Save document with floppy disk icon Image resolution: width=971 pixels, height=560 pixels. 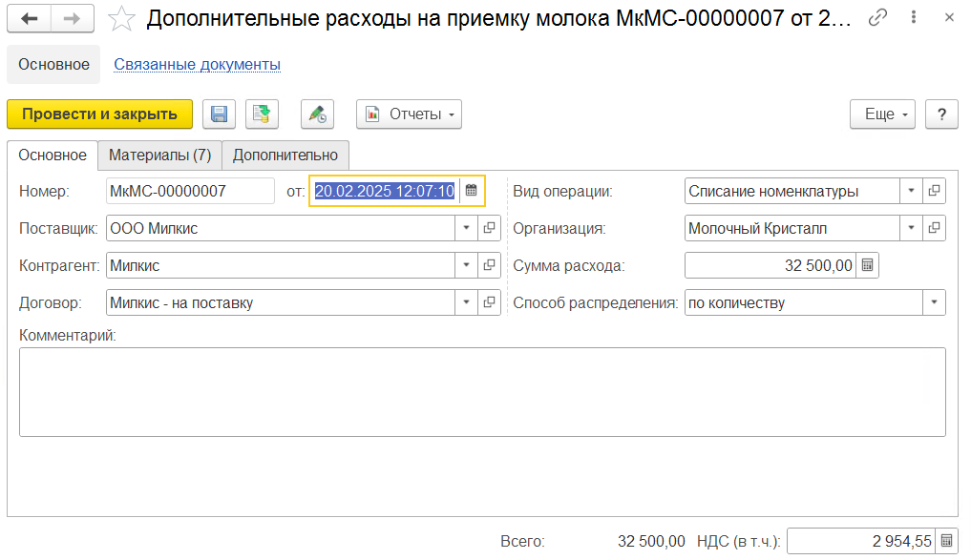[x=220, y=114]
